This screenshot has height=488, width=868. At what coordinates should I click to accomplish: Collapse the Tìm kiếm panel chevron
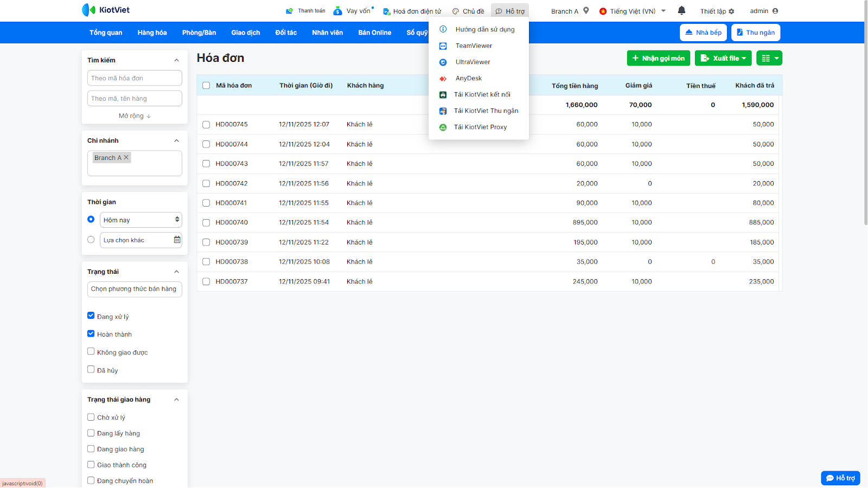pyautogui.click(x=176, y=60)
